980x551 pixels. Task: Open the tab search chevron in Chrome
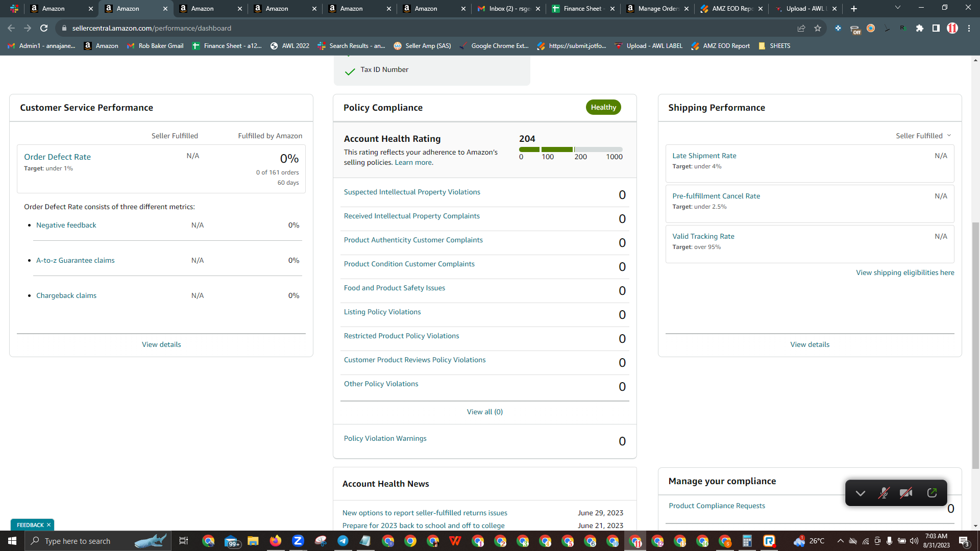[x=898, y=8]
